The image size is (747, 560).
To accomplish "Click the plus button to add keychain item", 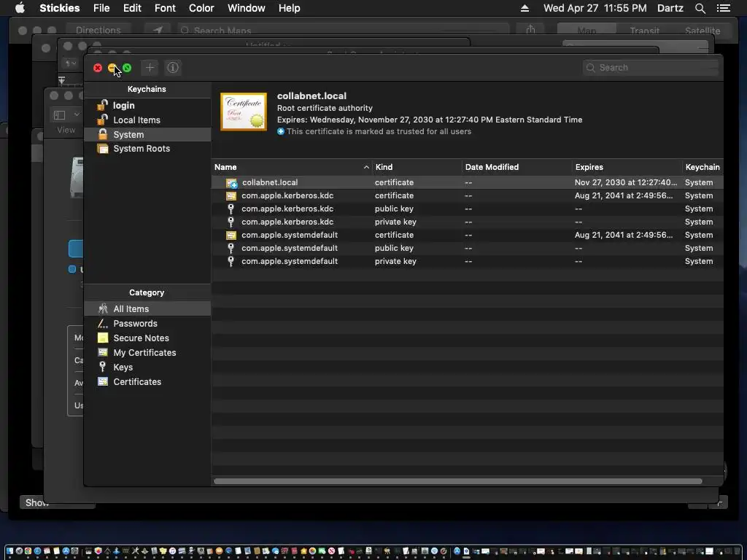I will [150, 68].
